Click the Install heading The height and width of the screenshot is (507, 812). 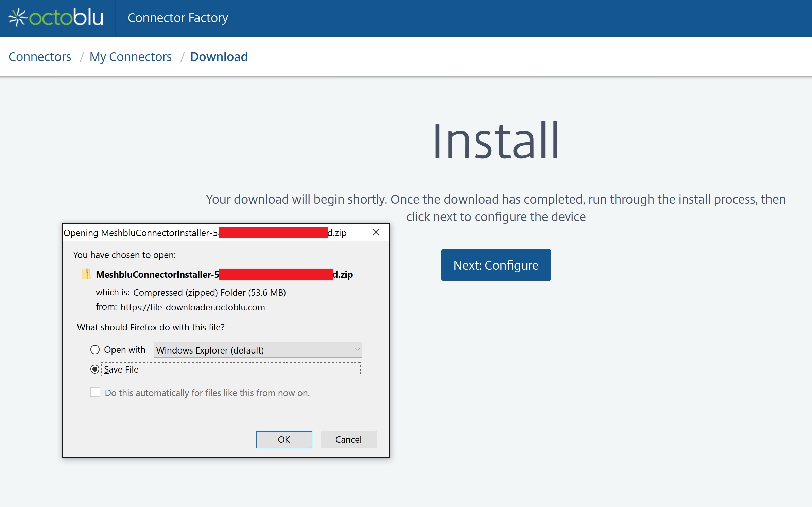tap(496, 141)
